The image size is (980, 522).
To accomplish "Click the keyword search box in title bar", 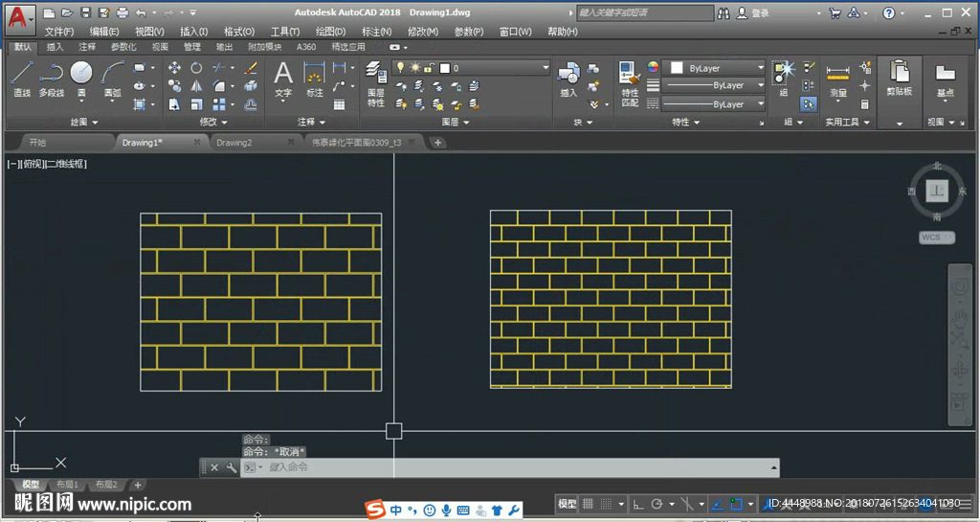I will tap(644, 12).
